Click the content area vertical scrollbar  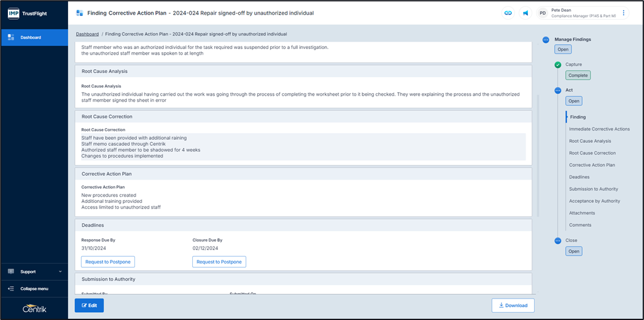pyautogui.click(x=538, y=153)
